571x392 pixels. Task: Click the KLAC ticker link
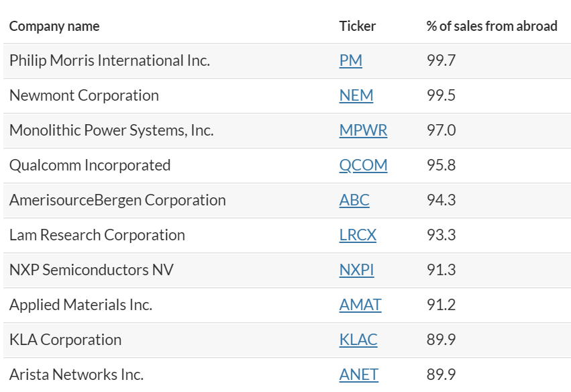tap(358, 340)
